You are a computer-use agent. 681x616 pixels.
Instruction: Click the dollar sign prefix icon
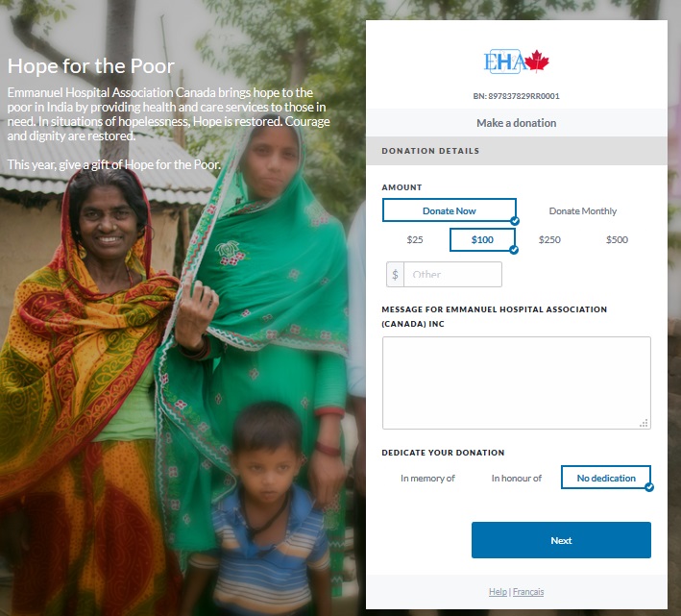[x=395, y=275]
